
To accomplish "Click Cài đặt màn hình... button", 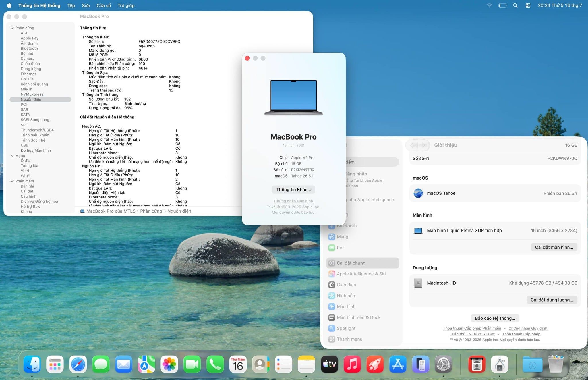I will coord(554,247).
